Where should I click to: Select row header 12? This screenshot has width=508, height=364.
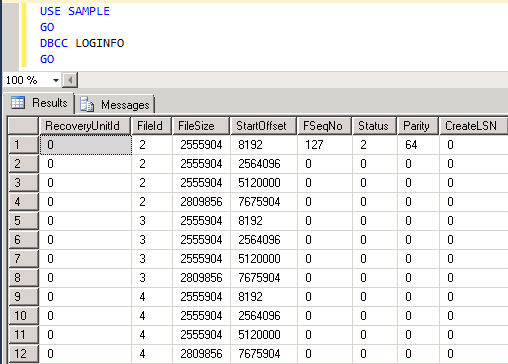click(x=23, y=354)
